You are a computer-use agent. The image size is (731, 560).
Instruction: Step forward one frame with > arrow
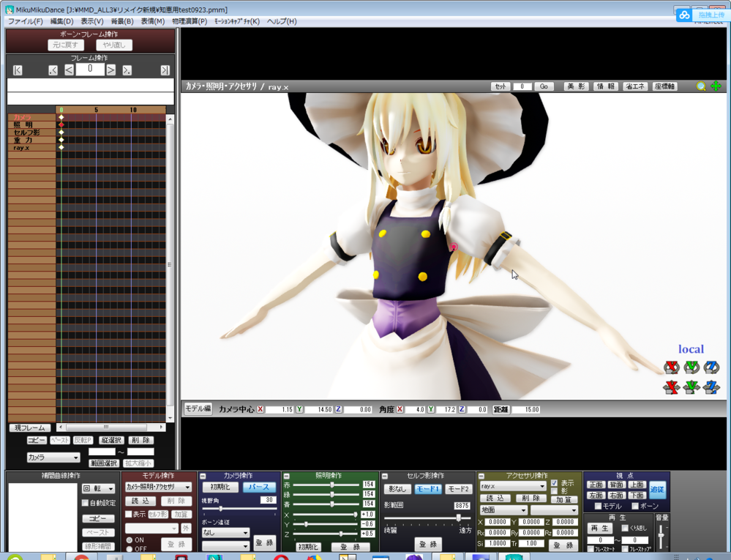click(111, 70)
